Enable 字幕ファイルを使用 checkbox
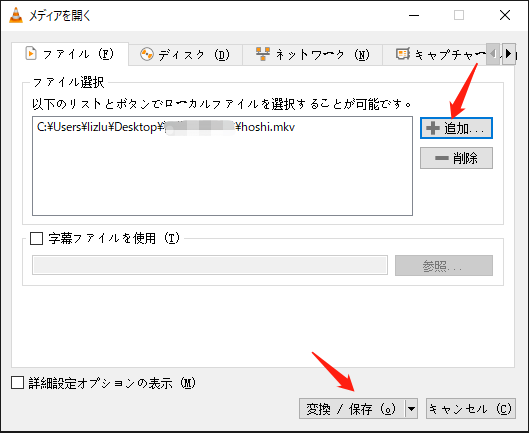This screenshot has height=433, width=529. click(x=36, y=238)
